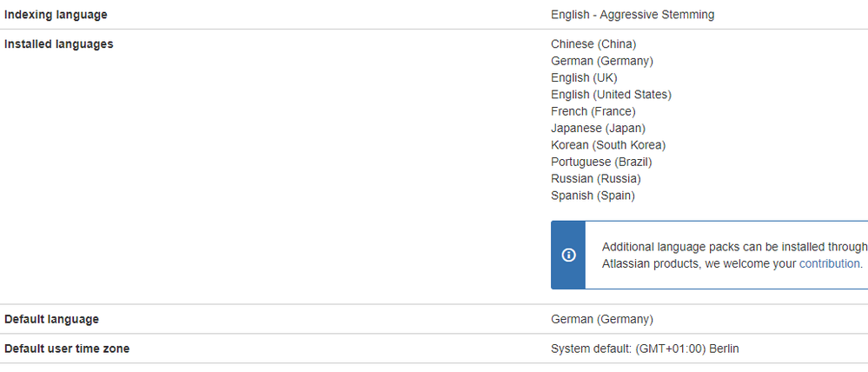Click the Default user time zone label
The height and width of the screenshot is (372, 868).
tap(68, 349)
